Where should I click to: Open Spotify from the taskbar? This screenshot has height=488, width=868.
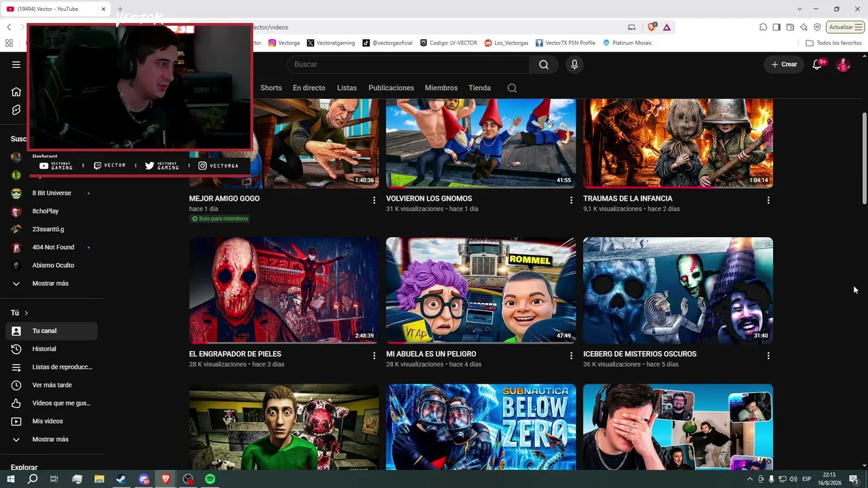click(210, 479)
